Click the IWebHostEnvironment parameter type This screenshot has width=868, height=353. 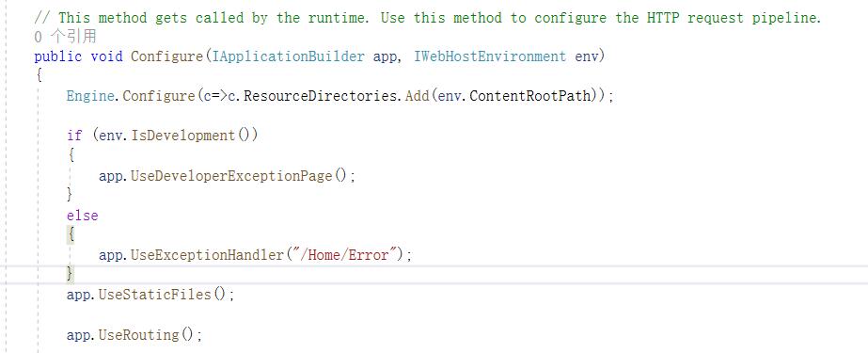[490, 56]
